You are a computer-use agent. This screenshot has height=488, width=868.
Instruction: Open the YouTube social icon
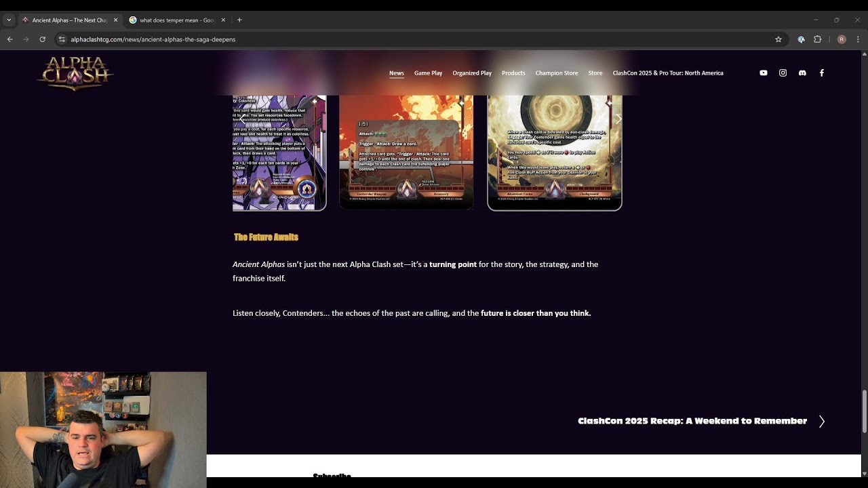[764, 73]
